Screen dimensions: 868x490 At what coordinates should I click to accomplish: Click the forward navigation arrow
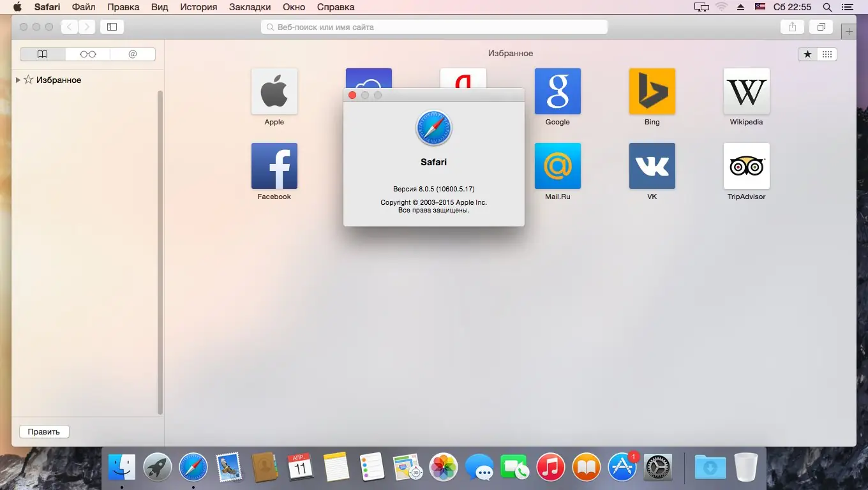[87, 27]
